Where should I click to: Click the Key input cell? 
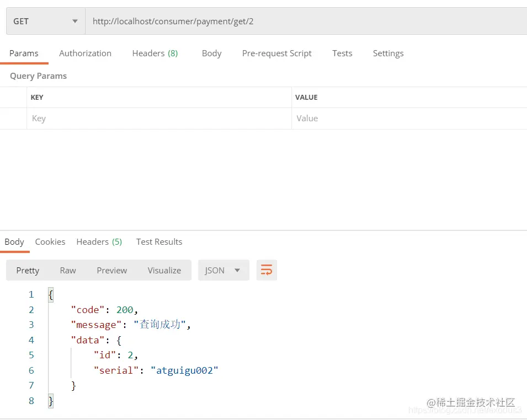pos(159,119)
